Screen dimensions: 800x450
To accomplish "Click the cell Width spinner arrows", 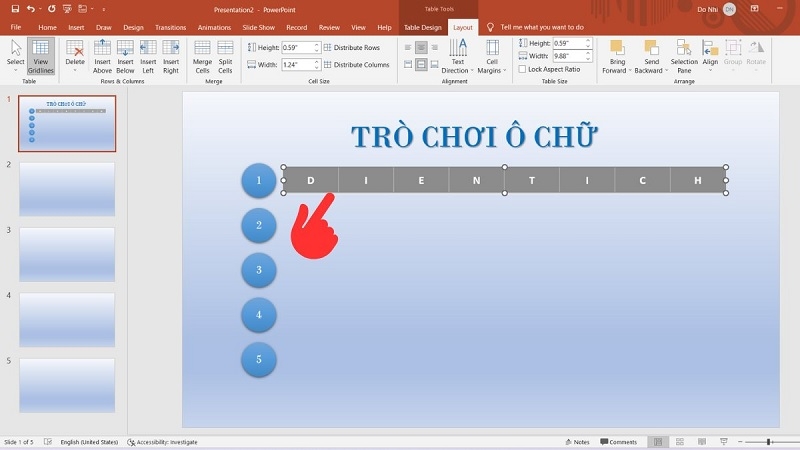I will click(316, 65).
